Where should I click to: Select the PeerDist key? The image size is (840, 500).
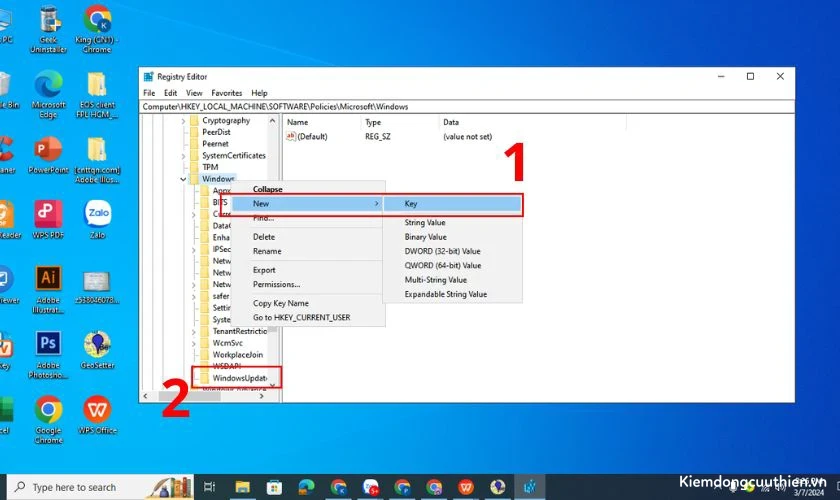pos(216,132)
